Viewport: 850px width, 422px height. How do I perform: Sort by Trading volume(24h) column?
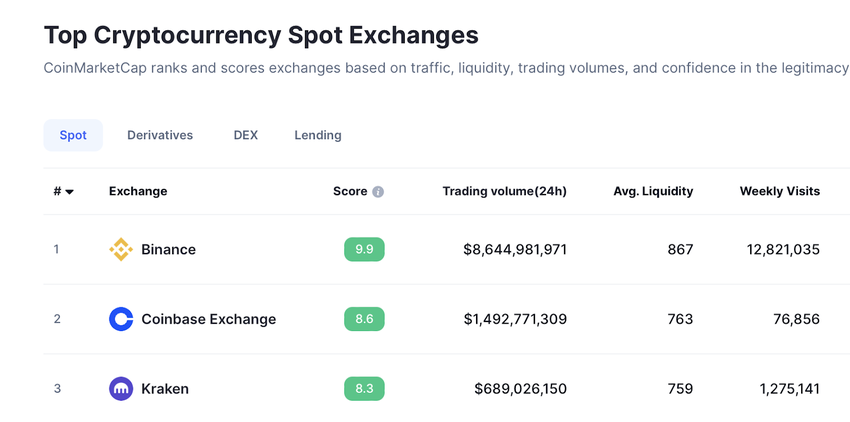[x=504, y=191]
